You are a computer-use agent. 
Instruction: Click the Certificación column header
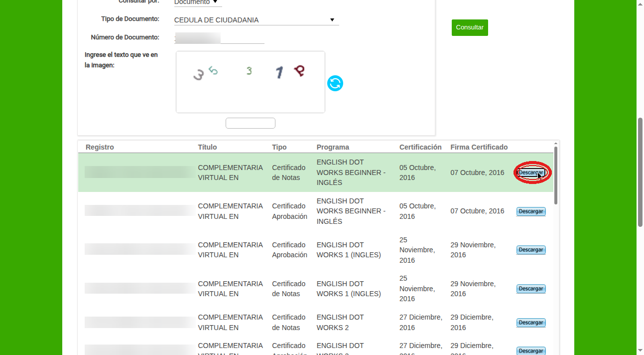[x=420, y=147]
